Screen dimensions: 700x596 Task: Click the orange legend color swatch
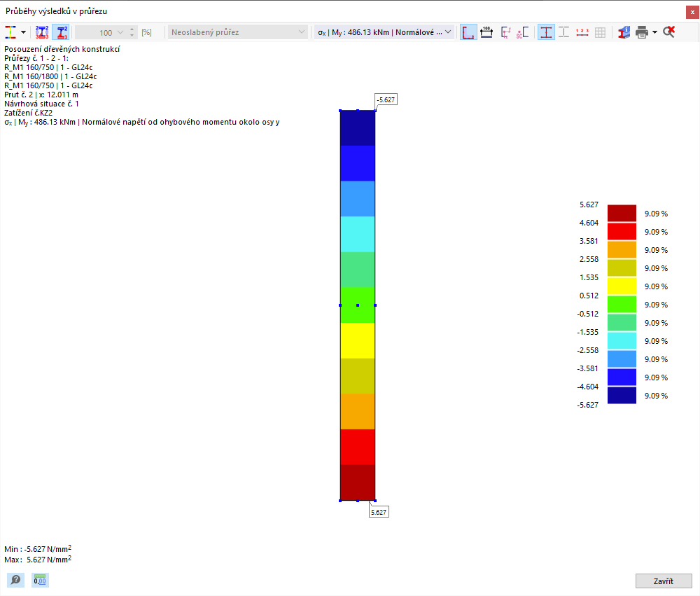coord(622,250)
